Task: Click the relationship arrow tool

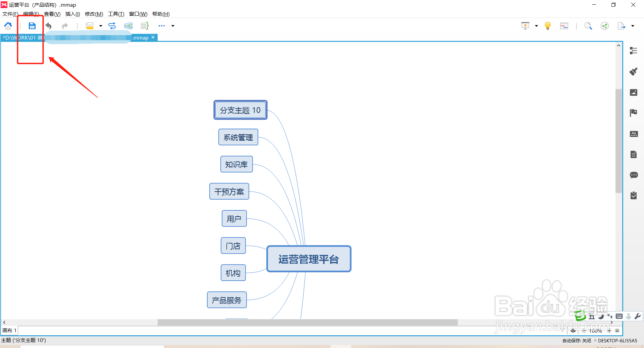Action: 112,26
